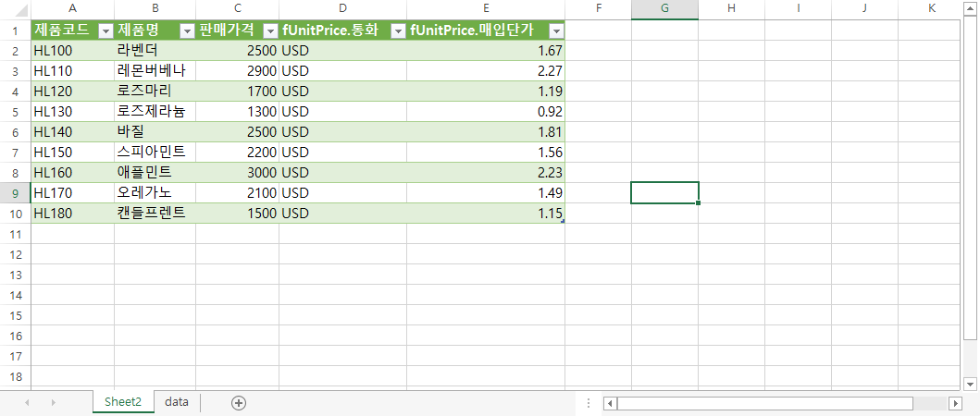Click the price cell 2900
The width and height of the screenshot is (980, 416).
[238, 70]
